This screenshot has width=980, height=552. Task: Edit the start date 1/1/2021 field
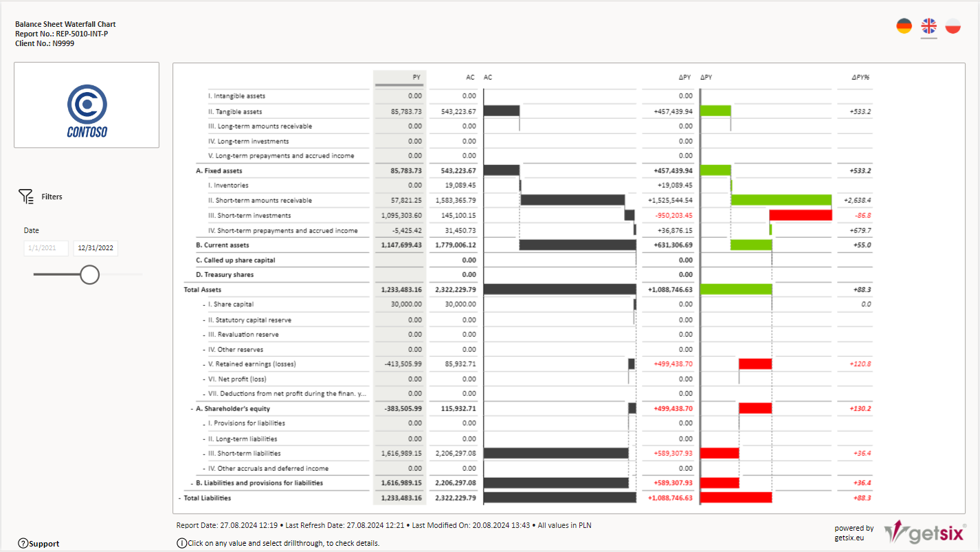(x=46, y=248)
